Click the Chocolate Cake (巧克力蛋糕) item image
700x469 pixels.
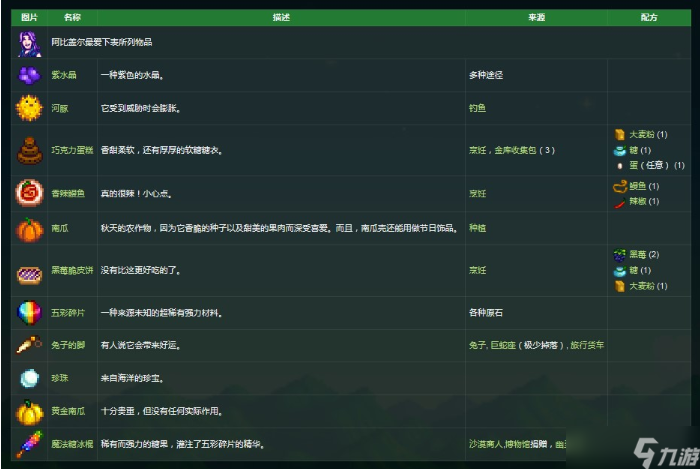pos(29,150)
